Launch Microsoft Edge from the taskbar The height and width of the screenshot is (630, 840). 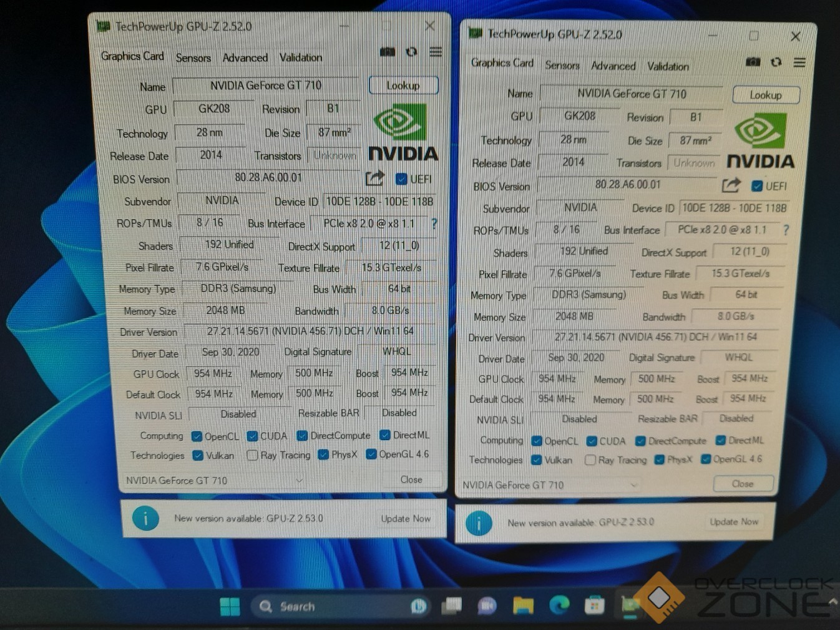[559, 604]
